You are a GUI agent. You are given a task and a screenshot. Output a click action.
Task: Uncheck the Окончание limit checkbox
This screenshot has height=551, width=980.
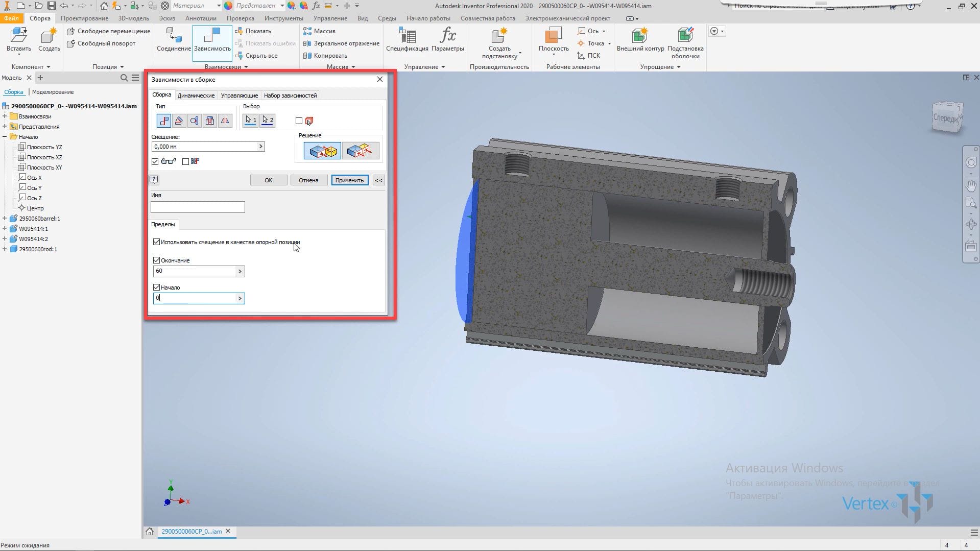[x=156, y=260]
